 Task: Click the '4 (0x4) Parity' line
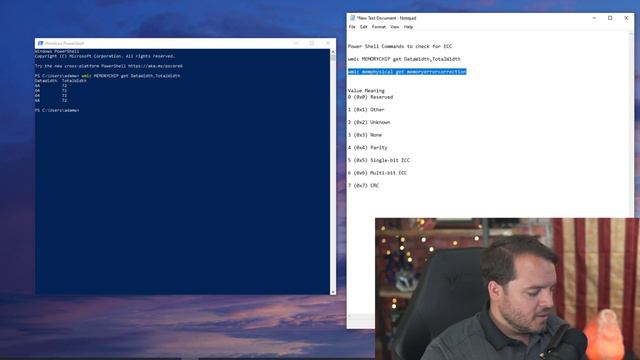(x=367, y=148)
